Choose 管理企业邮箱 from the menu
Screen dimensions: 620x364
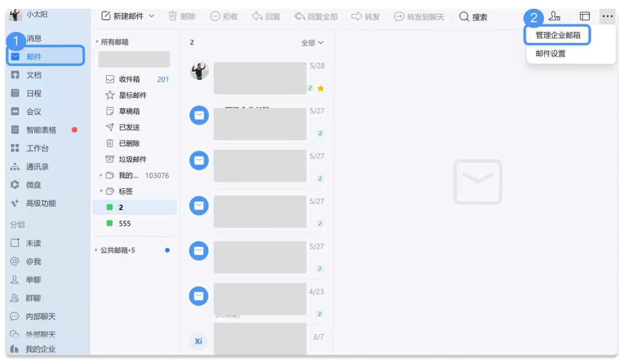557,35
